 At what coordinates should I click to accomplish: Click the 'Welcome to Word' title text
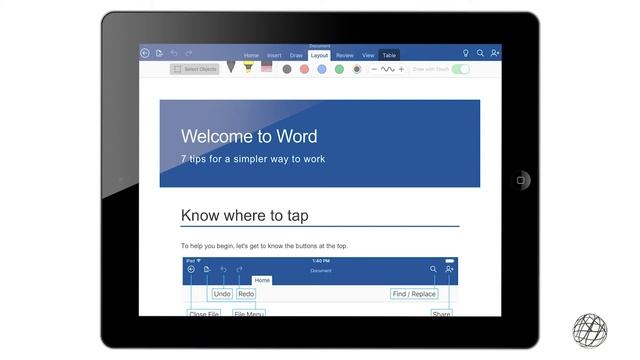coord(249,136)
